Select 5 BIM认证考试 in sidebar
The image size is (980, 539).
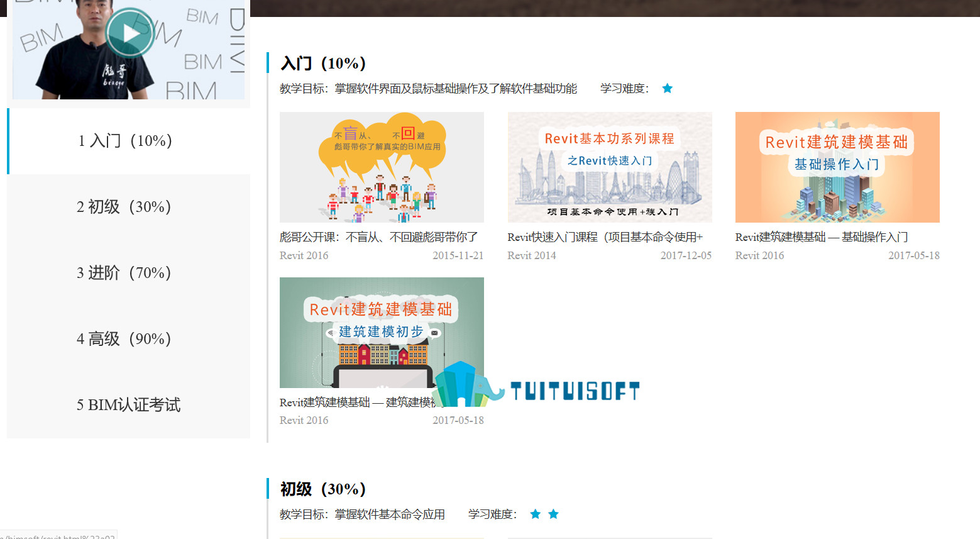pyautogui.click(x=128, y=405)
